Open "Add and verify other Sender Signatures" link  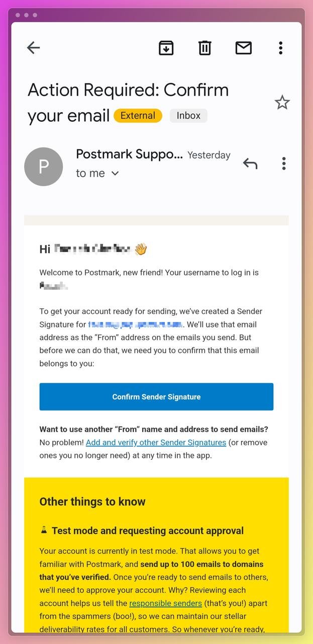[x=156, y=443]
